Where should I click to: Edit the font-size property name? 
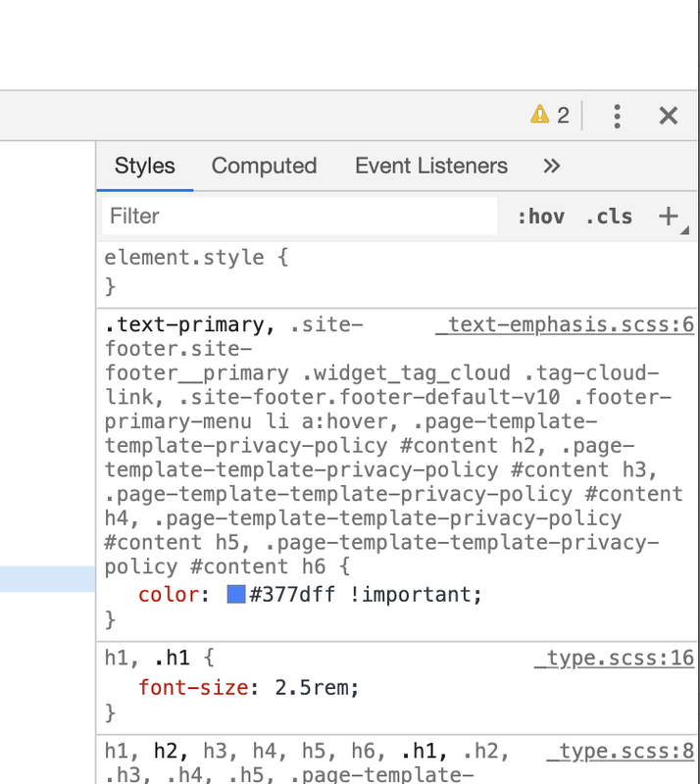(x=193, y=687)
